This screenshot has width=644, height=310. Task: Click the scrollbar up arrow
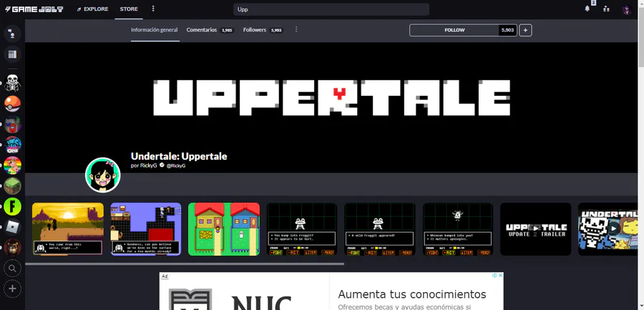coord(640,3)
